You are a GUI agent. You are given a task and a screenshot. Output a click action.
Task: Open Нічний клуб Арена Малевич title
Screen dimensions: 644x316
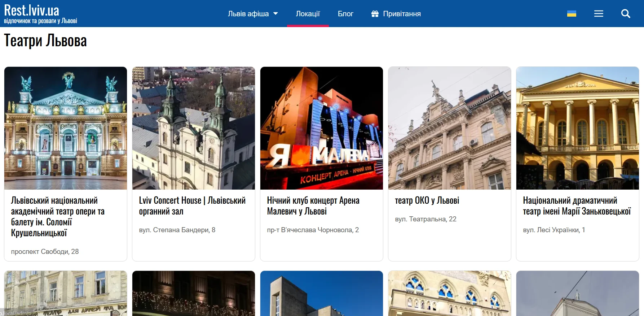(x=313, y=206)
